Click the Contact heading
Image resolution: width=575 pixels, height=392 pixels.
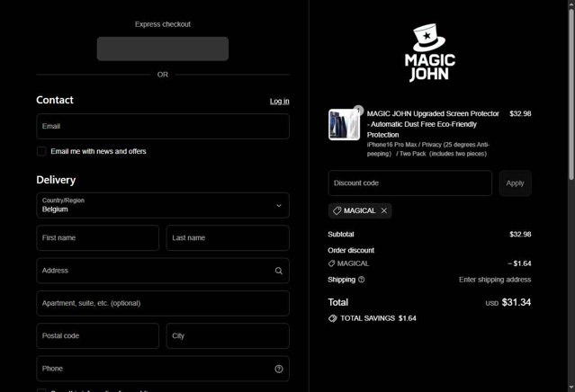click(55, 100)
